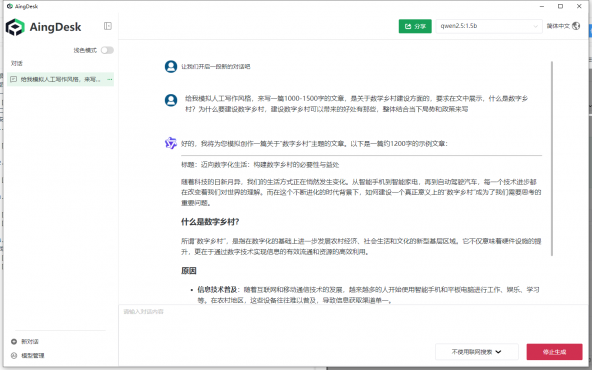Viewport: 592px width, 370px height.
Task: Click the heading '什么是数字乡村?'
Action: point(210,222)
